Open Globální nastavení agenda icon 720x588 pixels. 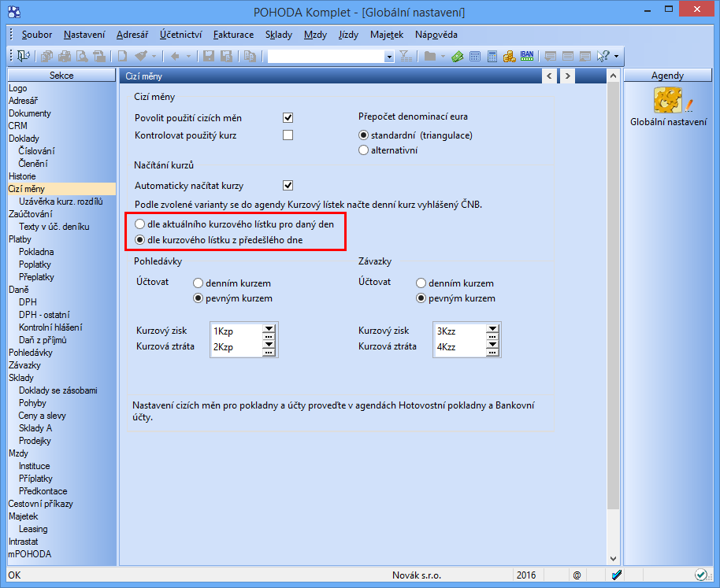(x=669, y=101)
